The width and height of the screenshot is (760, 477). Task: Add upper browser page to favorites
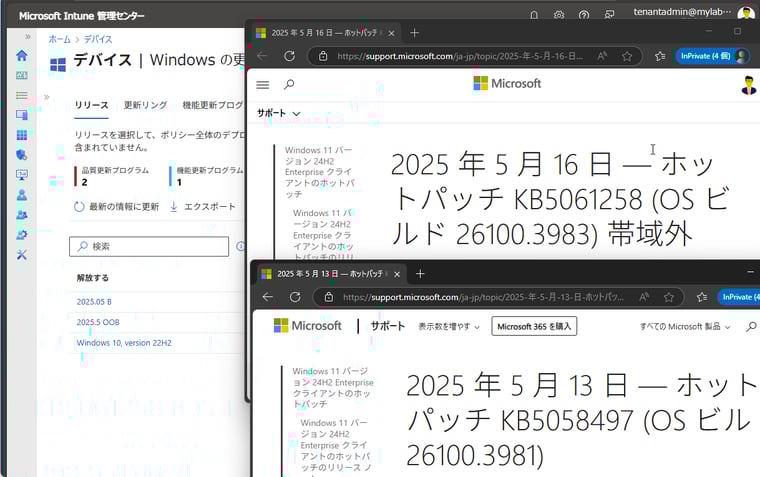627,56
